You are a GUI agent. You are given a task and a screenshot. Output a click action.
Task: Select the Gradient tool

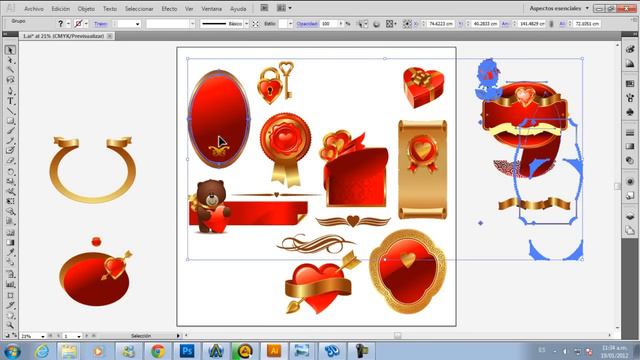pyautogui.click(x=10, y=243)
